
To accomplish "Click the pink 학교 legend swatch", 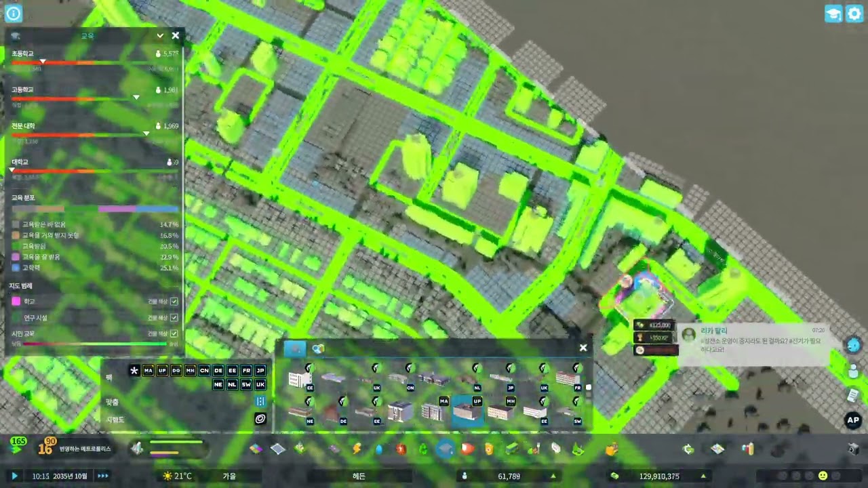I will click(x=16, y=301).
